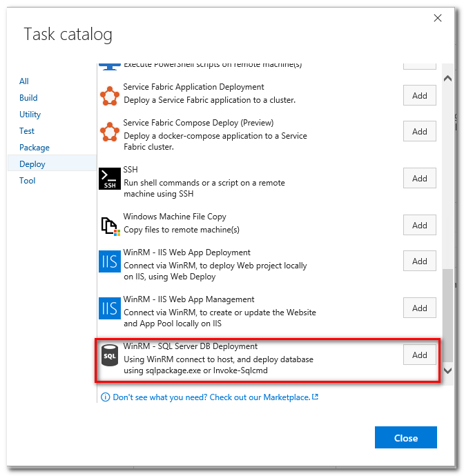This screenshot has height=476, width=464.
Task: Click 'Using WinRM connect to host' description
Action: 218,365
